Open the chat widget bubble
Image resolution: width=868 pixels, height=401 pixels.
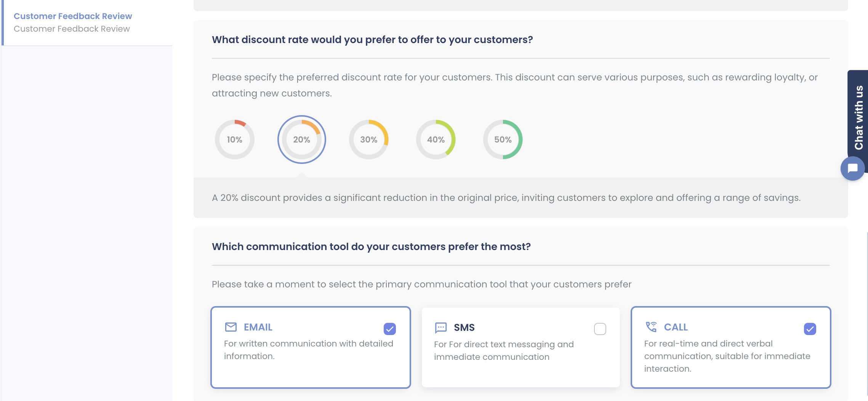(x=852, y=168)
